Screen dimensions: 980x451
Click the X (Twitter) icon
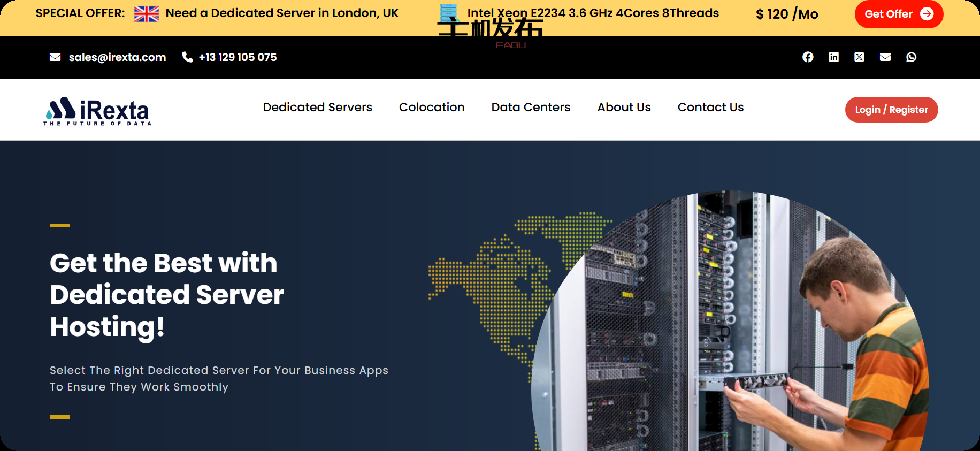859,57
